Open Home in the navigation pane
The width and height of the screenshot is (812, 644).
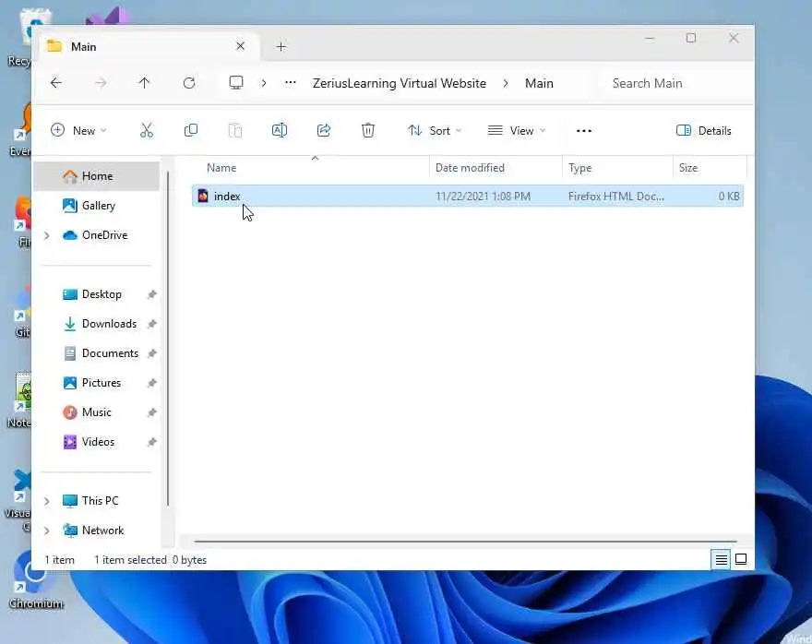pyautogui.click(x=97, y=176)
